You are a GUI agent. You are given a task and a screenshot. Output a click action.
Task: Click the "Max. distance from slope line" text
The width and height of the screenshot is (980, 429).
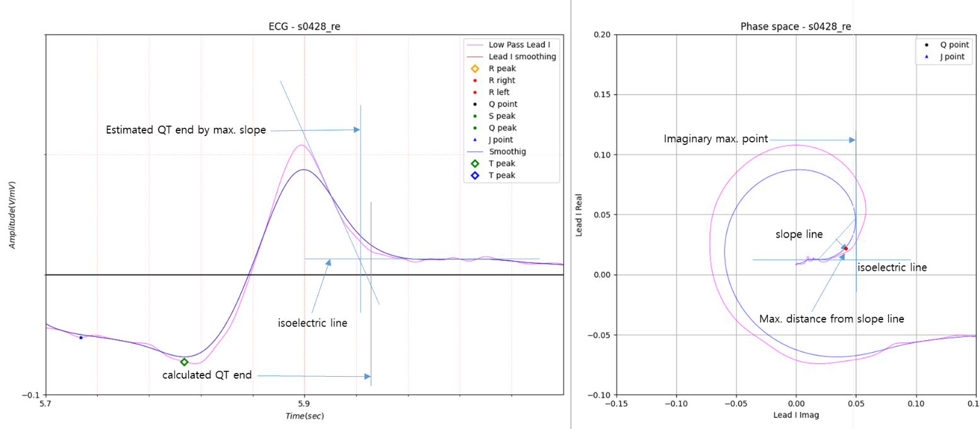831,319
